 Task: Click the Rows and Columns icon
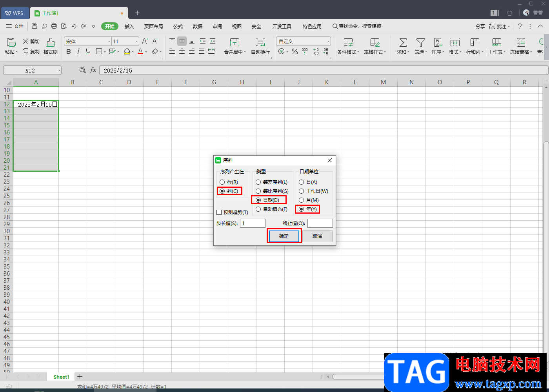click(475, 42)
